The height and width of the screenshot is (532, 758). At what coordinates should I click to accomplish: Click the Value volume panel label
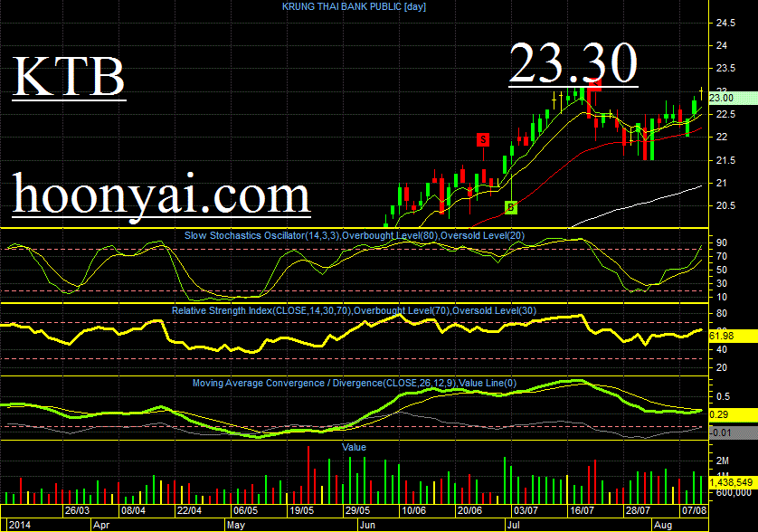354,447
